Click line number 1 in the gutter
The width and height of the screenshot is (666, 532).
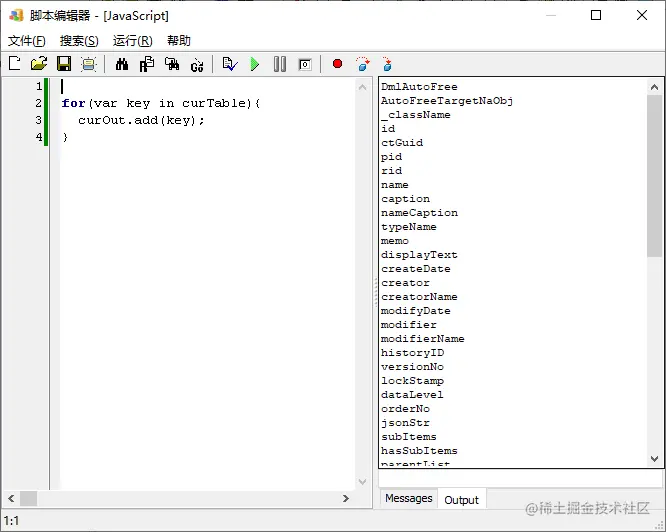39,86
